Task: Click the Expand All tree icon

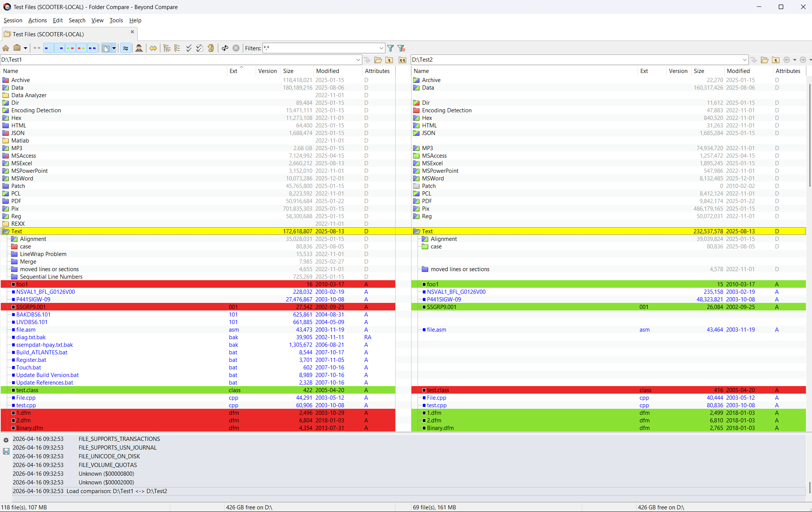Action: 167,48
